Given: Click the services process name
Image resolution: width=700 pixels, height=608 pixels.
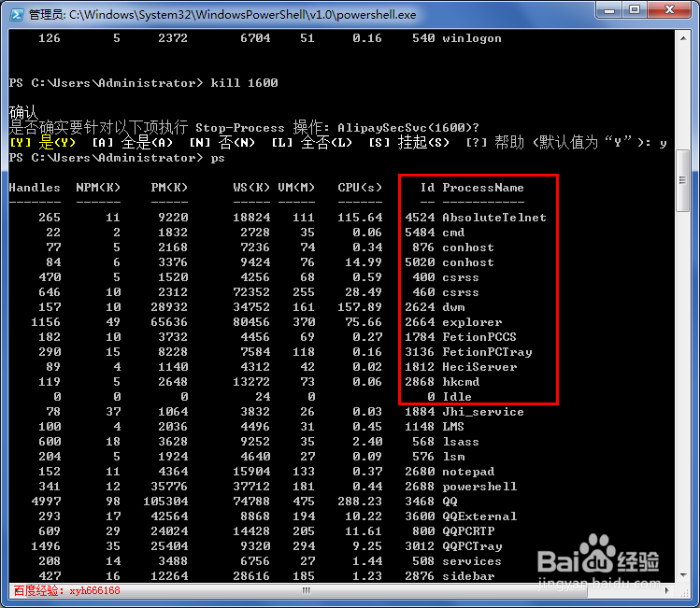Looking at the screenshot, I should [472, 561].
